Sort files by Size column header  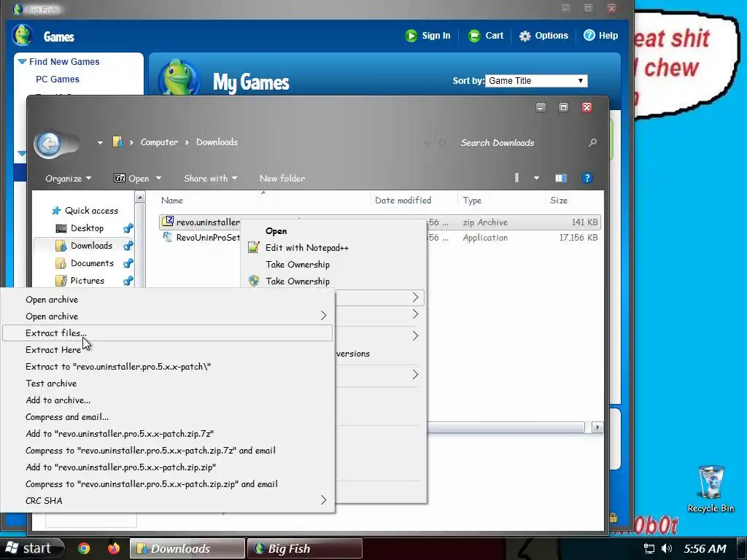tap(559, 201)
